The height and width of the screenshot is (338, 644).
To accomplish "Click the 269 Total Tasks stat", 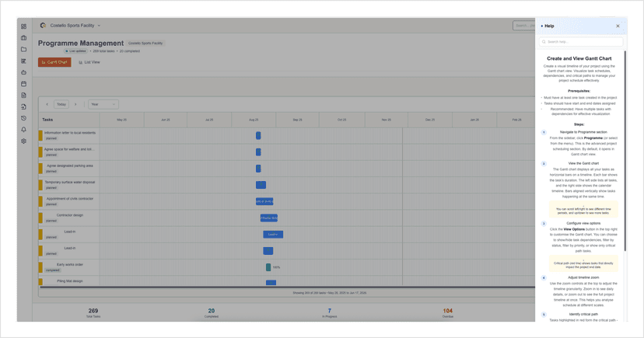I will click(93, 312).
